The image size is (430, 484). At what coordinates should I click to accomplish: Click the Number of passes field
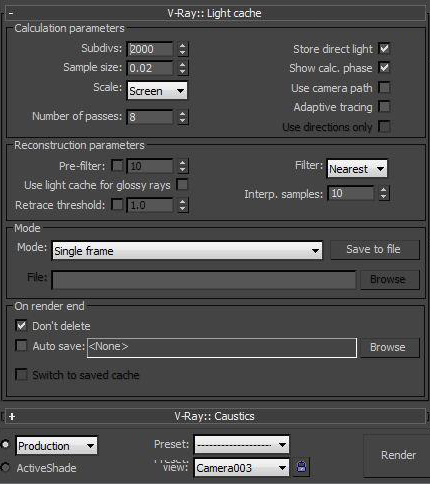pyautogui.click(x=150, y=117)
